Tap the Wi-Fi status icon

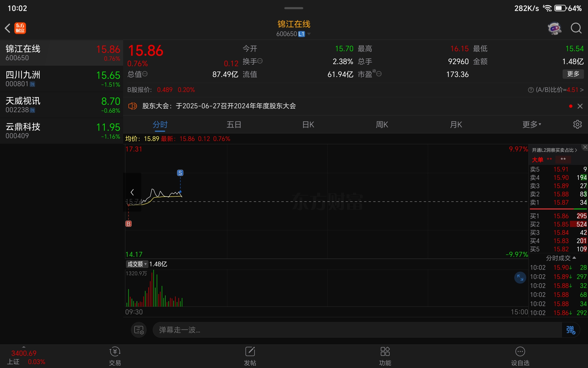click(x=547, y=8)
